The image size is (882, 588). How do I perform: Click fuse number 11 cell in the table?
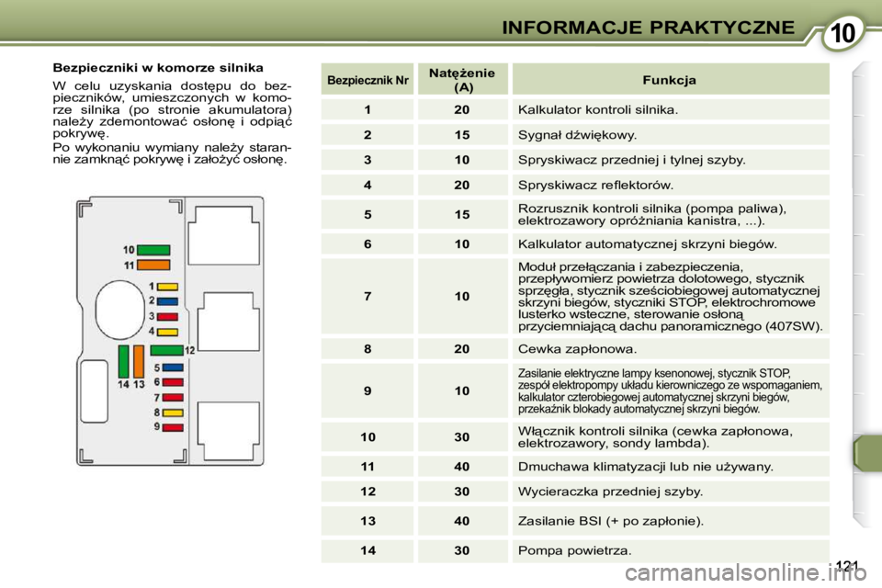pos(367,467)
